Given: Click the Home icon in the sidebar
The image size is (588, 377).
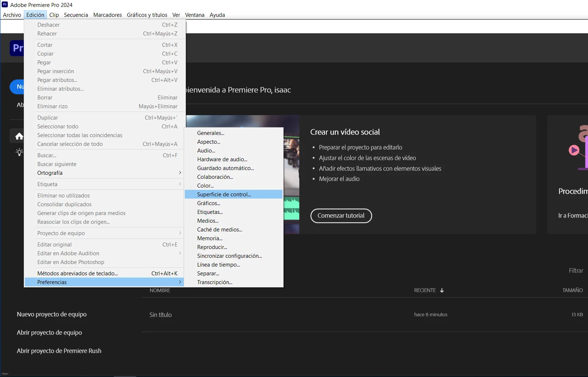Looking at the screenshot, I should (19, 136).
